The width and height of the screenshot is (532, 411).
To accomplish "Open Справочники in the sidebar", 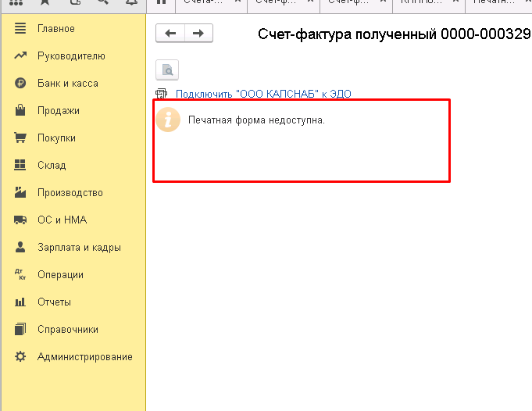I will coord(68,330).
